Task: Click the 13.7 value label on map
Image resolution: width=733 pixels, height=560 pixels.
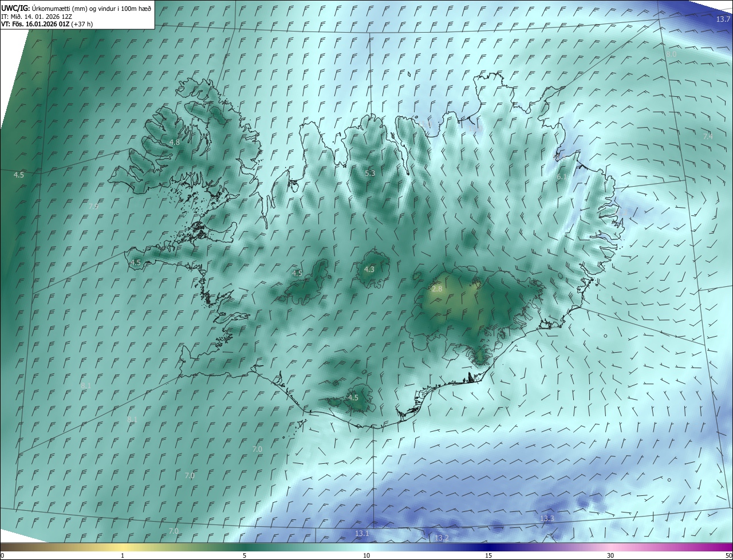Action: tap(723, 19)
